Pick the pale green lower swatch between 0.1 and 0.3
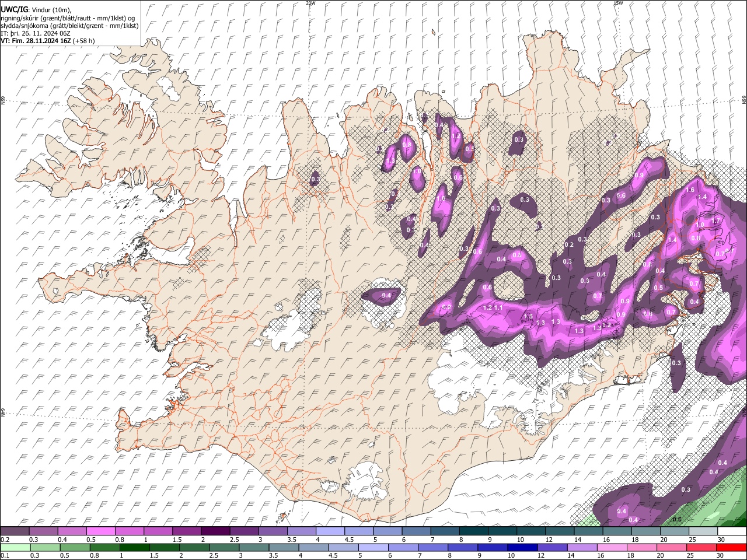 point(15,548)
